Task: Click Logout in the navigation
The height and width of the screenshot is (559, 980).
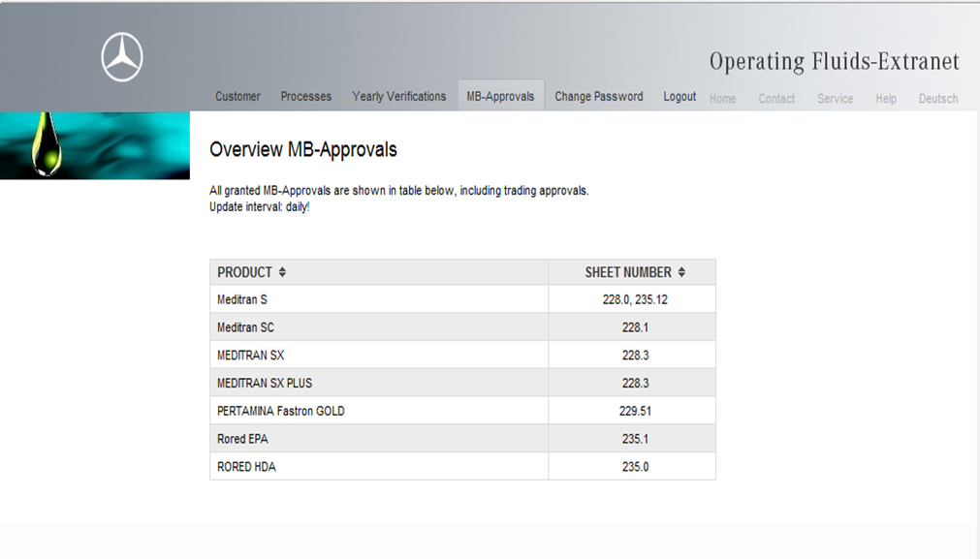Action: [x=680, y=96]
